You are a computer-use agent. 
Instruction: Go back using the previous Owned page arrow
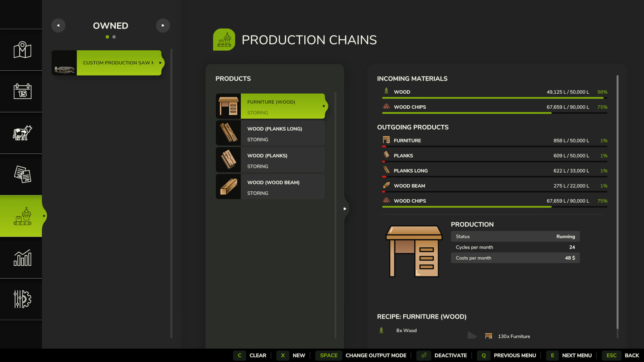pyautogui.click(x=58, y=25)
